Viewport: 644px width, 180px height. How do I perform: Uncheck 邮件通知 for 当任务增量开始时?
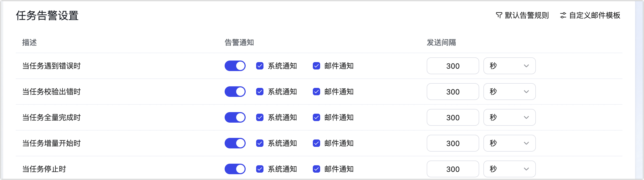click(316, 143)
